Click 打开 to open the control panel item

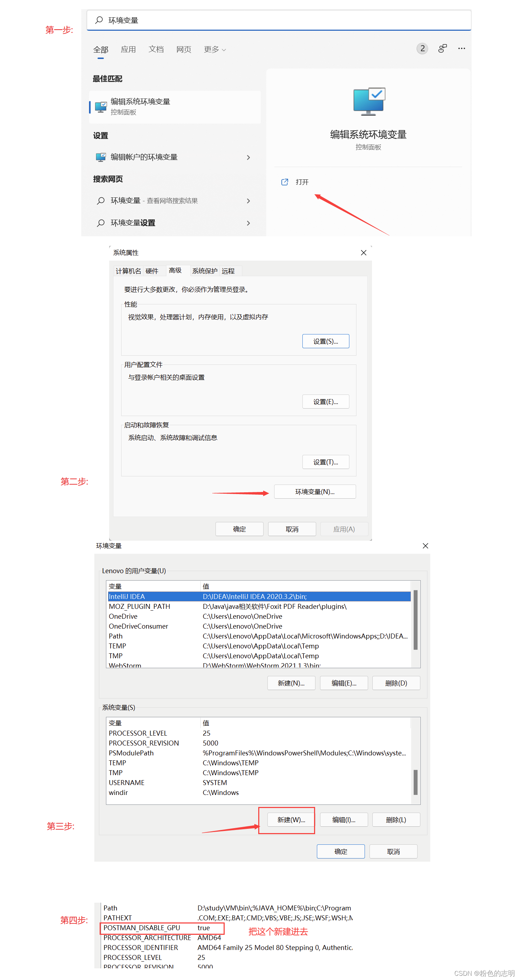[302, 182]
